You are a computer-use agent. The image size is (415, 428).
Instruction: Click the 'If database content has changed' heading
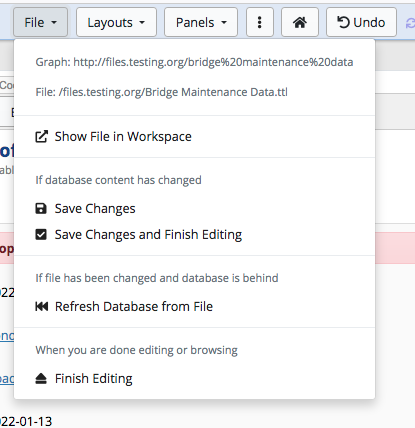pyautogui.click(x=118, y=180)
